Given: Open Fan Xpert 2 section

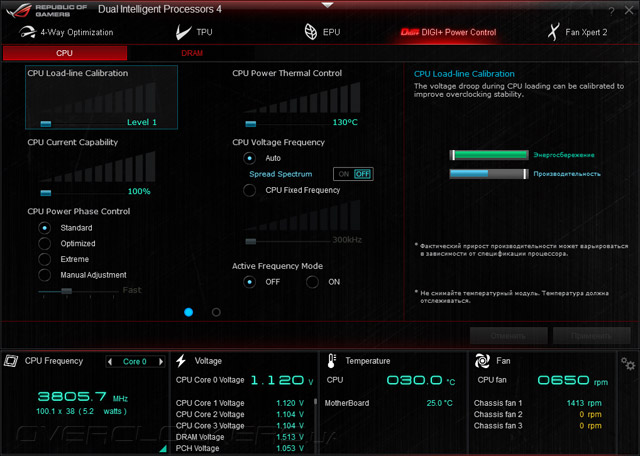Looking at the screenshot, I should tap(577, 32).
